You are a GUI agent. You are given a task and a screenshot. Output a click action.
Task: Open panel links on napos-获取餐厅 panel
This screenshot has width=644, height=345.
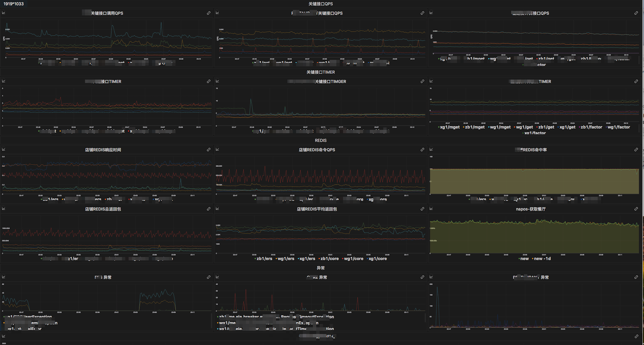pyautogui.click(x=636, y=209)
